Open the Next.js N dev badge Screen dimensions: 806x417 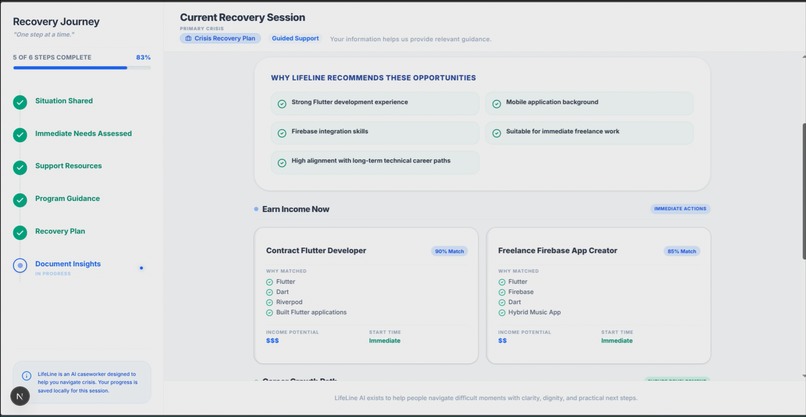[x=20, y=396]
